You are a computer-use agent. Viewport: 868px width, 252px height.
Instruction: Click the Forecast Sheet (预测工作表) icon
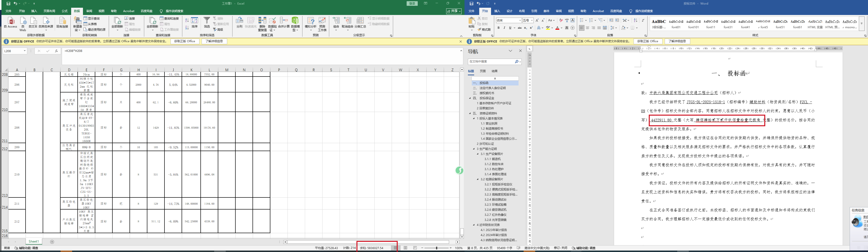pos(322,24)
